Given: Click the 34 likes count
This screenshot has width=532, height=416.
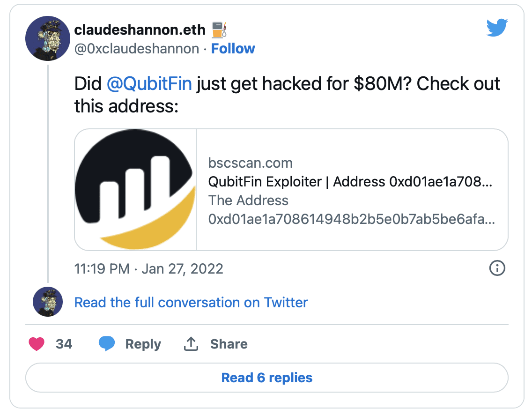Looking at the screenshot, I should (64, 344).
